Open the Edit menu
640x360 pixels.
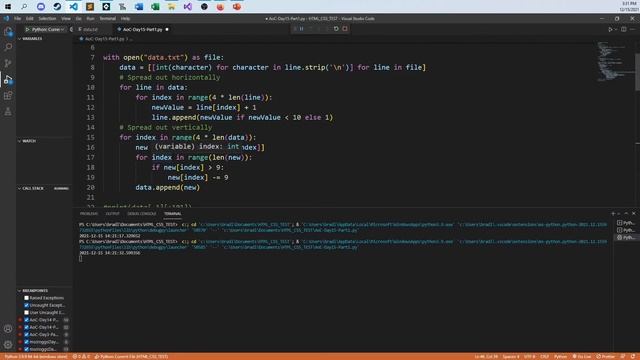(30, 18)
